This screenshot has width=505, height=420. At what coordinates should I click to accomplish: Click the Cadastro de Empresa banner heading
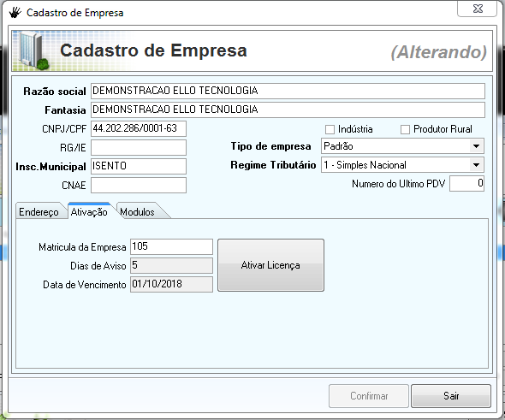coord(153,50)
